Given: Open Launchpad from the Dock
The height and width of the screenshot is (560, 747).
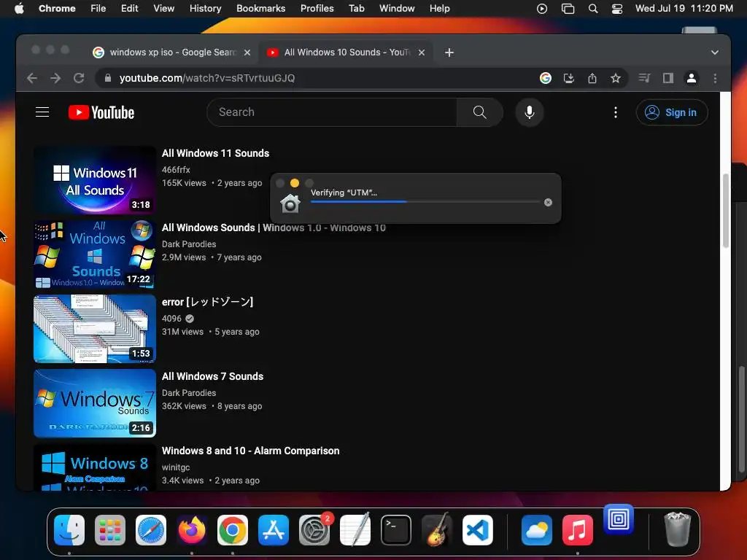Looking at the screenshot, I should [110, 530].
